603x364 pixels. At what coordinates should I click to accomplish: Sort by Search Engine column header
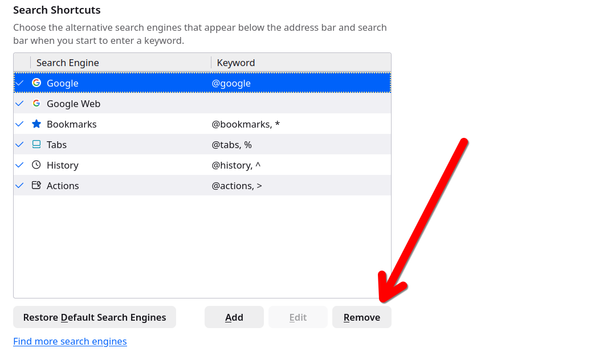120,63
